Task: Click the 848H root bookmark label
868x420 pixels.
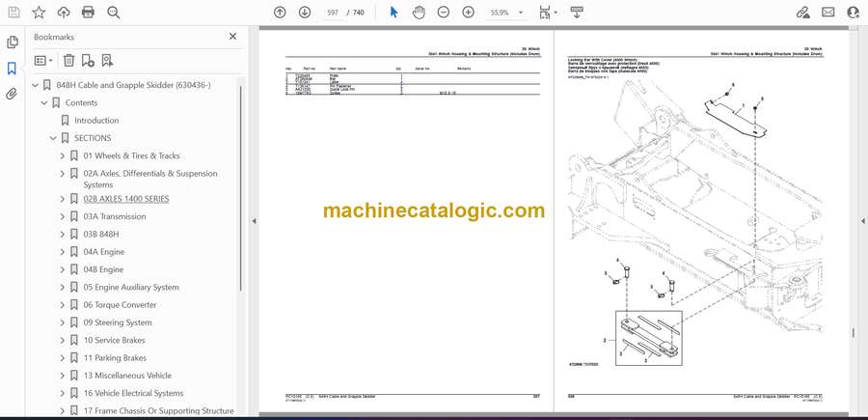Action: [133, 85]
